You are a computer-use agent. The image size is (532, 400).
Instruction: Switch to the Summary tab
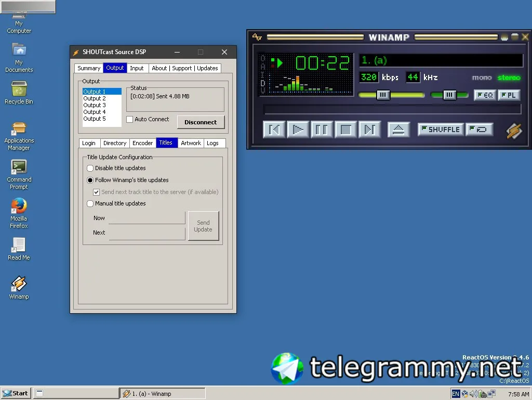pos(89,68)
